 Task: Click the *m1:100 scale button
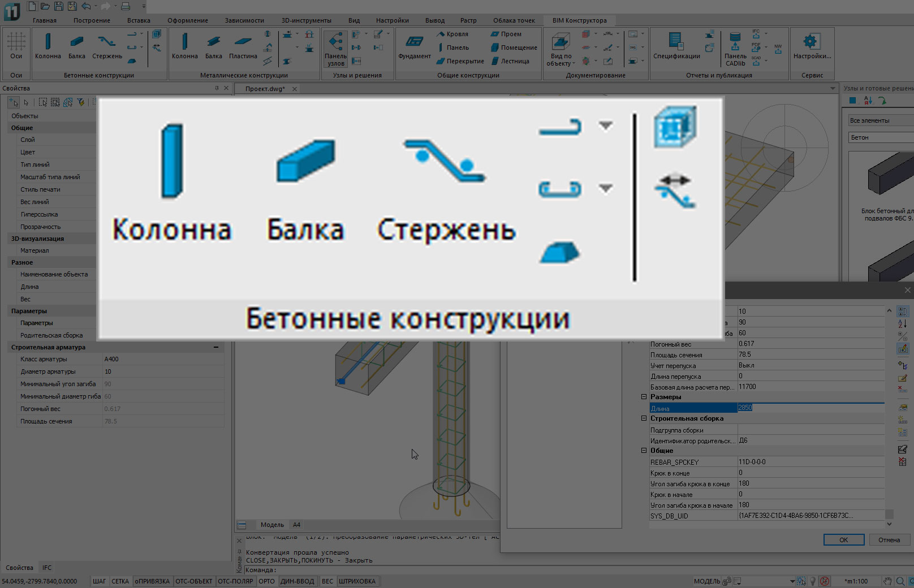856,581
